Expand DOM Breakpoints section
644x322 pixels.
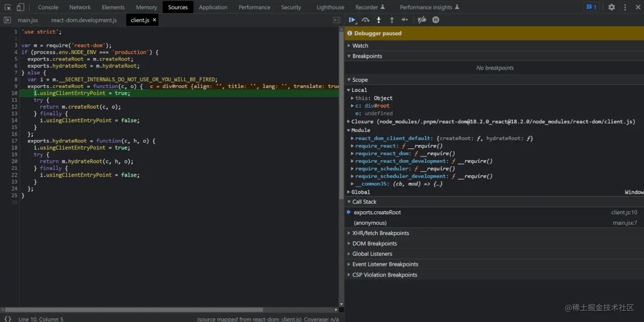click(x=494, y=244)
